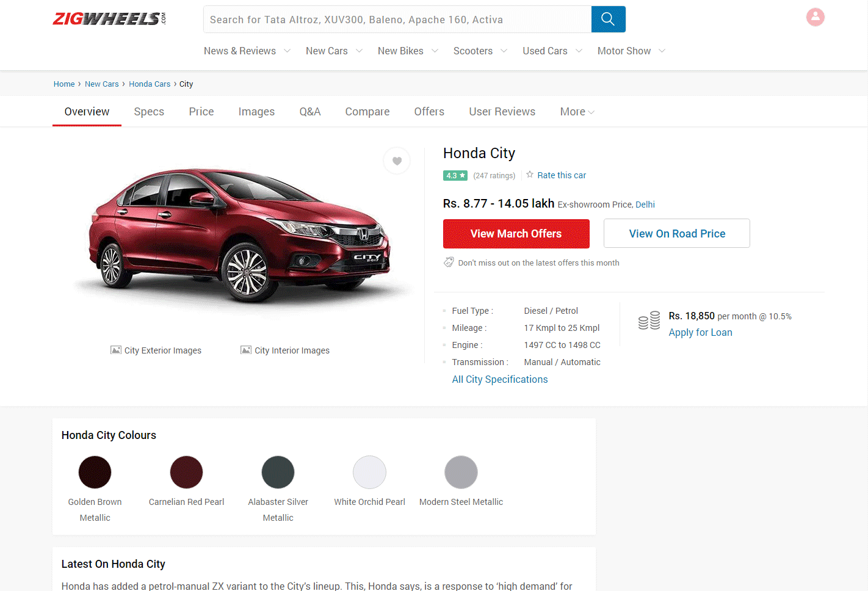
Task: Expand the More tab dropdown
Action: tap(577, 112)
